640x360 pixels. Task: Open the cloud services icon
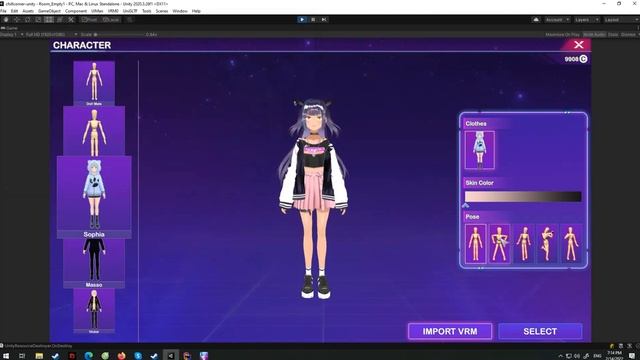536,20
